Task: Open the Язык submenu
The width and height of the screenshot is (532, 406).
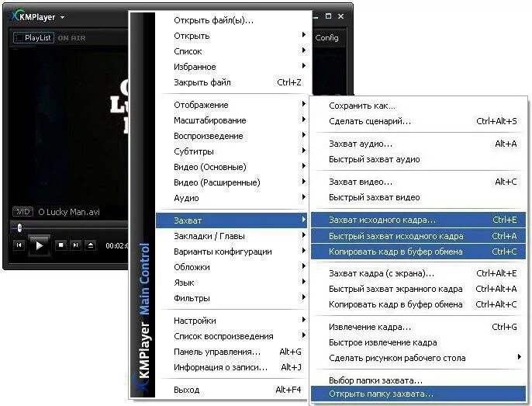Action: click(x=232, y=283)
